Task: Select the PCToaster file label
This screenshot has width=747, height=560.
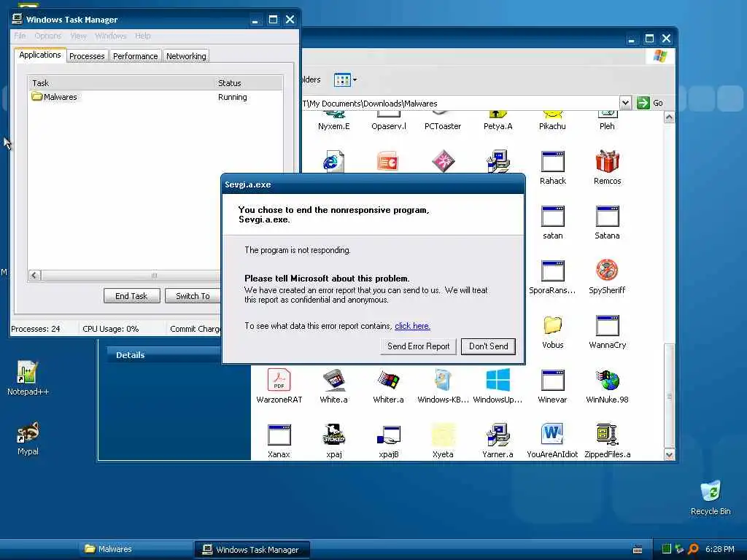Action: coord(443,126)
